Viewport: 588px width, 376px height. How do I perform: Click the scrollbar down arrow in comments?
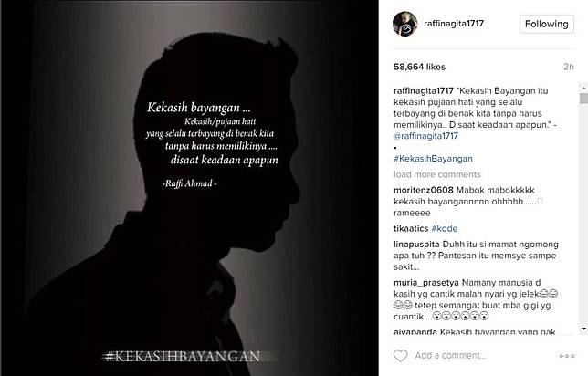coord(583,329)
